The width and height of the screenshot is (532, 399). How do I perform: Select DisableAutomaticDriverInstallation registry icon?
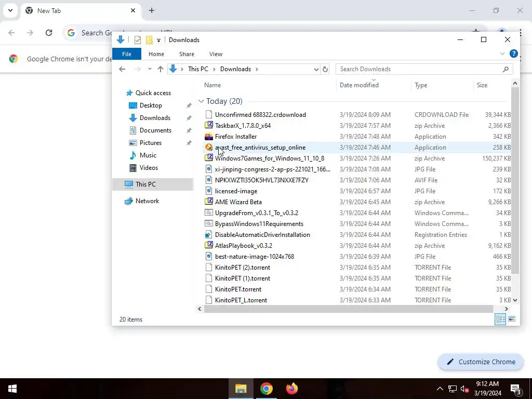click(209, 234)
